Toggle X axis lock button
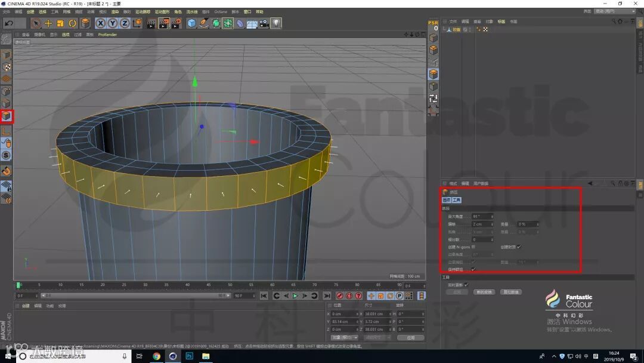The image size is (644, 363). pos(100,23)
